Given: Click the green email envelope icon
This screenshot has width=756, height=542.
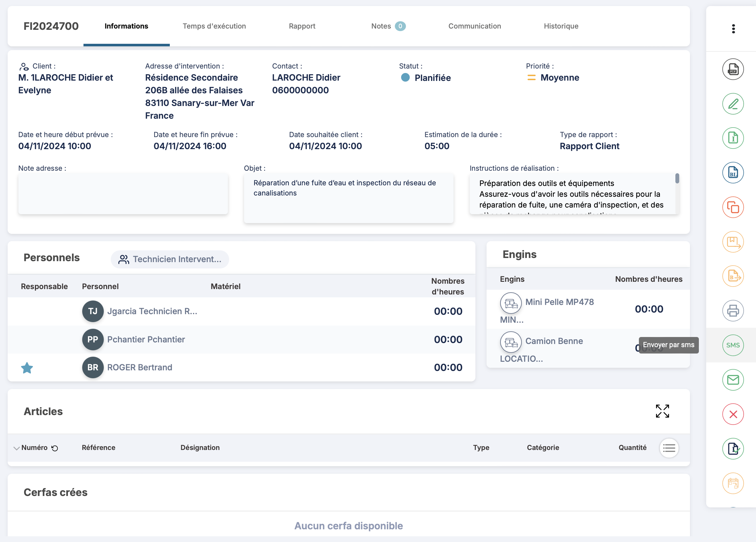Looking at the screenshot, I should coord(733,380).
